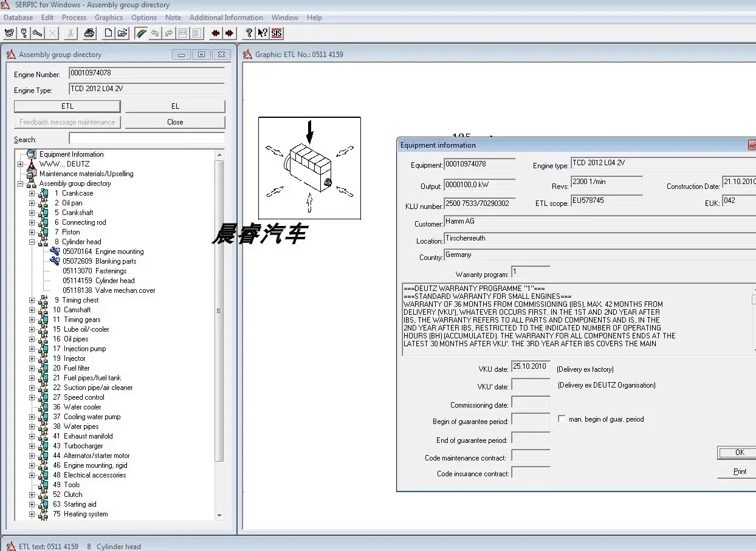Screen dimensions: 756x551
Task: Activate the context help pointer icon
Action: click(263, 33)
